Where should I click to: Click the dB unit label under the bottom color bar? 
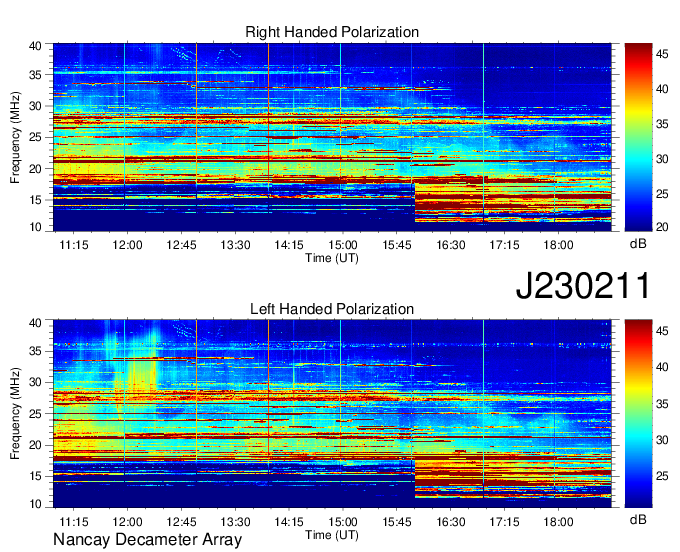638,519
